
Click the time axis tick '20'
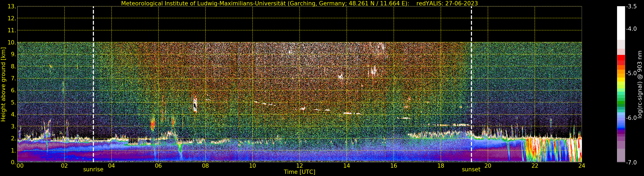(x=488, y=166)
